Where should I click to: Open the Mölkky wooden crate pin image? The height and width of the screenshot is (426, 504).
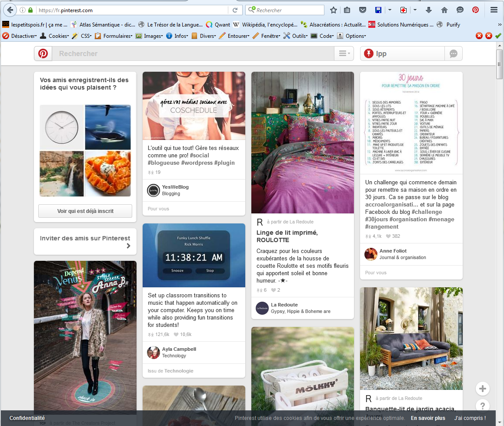point(303,369)
